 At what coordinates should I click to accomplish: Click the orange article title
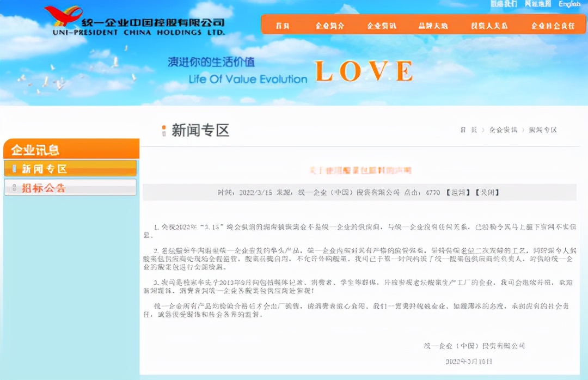[360, 171]
